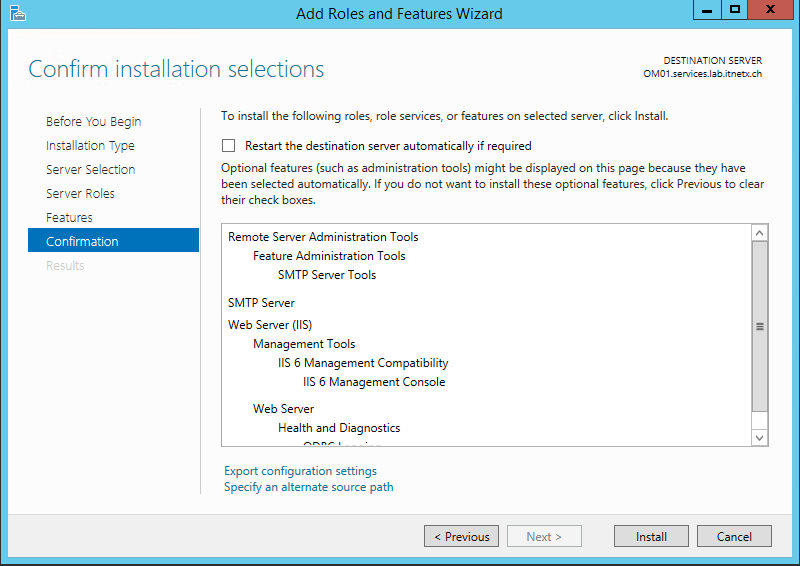The image size is (800, 566).
Task: Click the Previous button
Action: click(461, 536)
